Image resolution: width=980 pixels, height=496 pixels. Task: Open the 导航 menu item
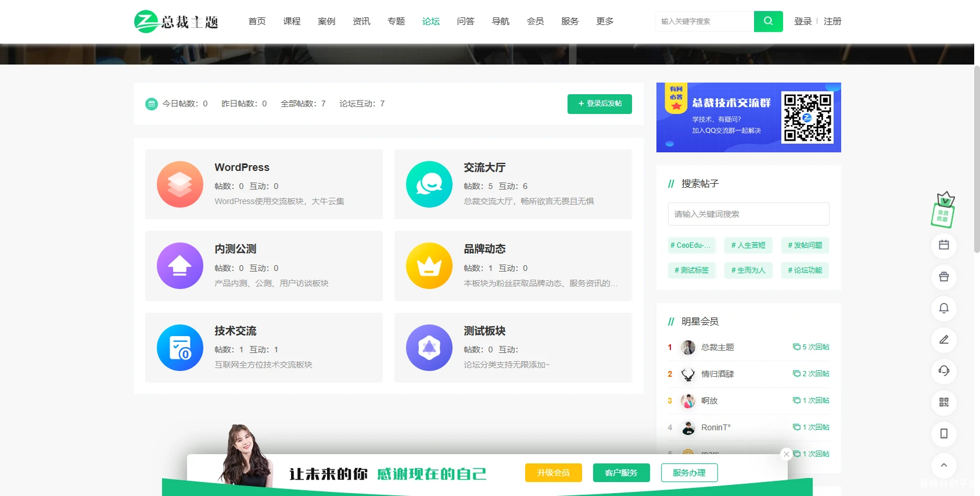[500, 22]
